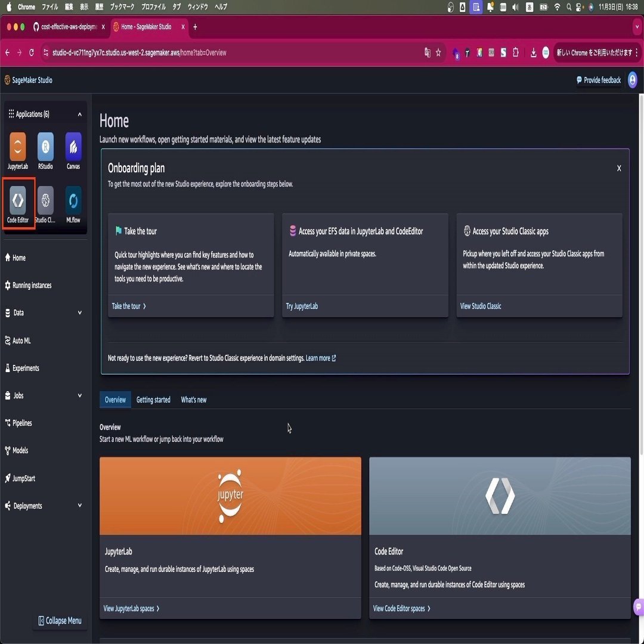Image resolution: width=644 pixels, height=644 pixels.
Task: Click the Collapse Menu button
Action: coord(60,620)
